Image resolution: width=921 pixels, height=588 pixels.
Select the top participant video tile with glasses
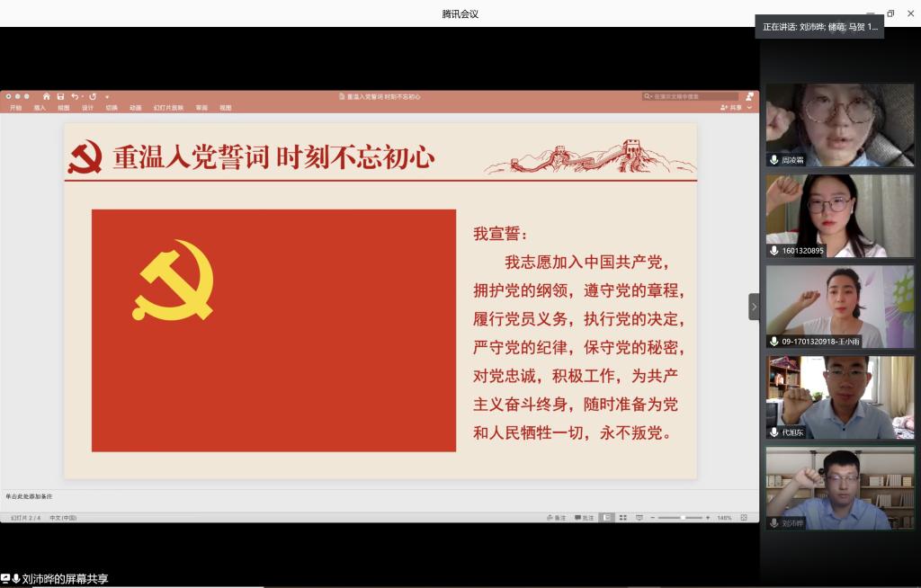click(x=840, y=125)
